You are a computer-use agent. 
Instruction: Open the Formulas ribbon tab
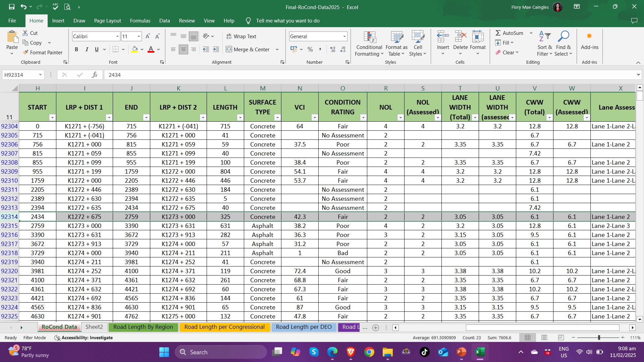(140, 21)
